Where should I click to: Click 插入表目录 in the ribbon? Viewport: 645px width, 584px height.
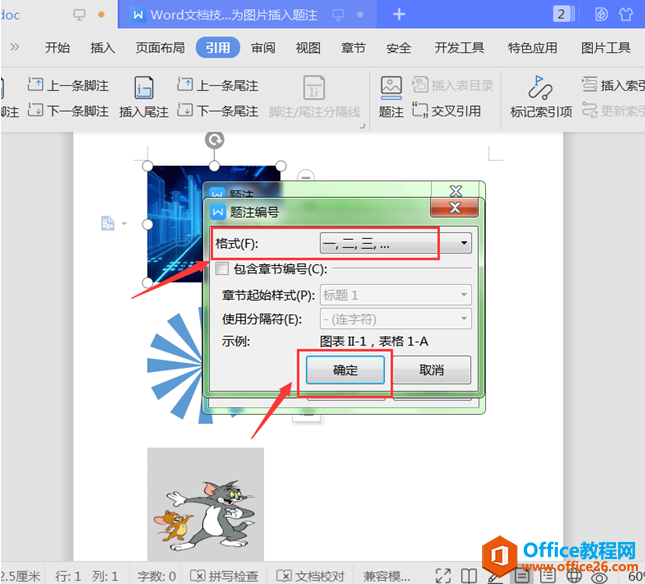[x=452, y=85]
